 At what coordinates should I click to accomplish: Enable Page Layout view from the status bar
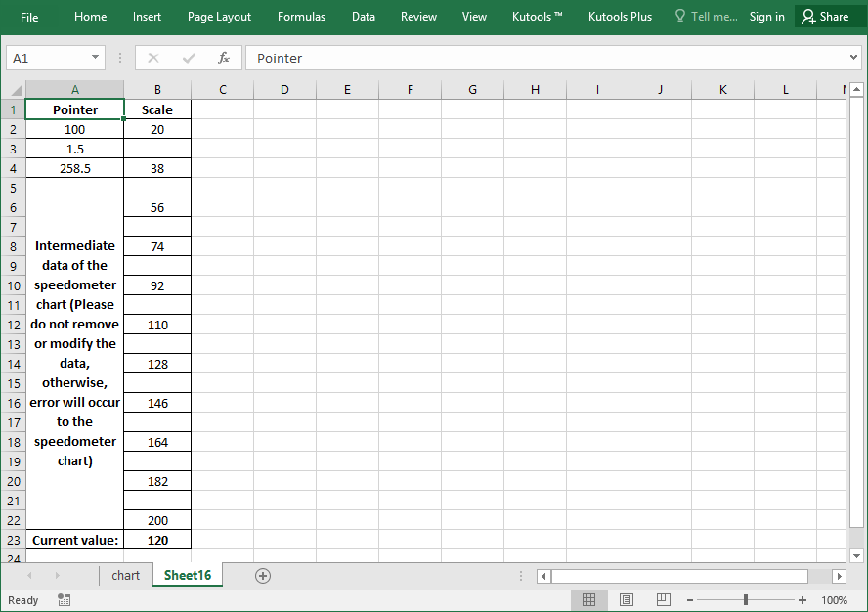point(627,599)
